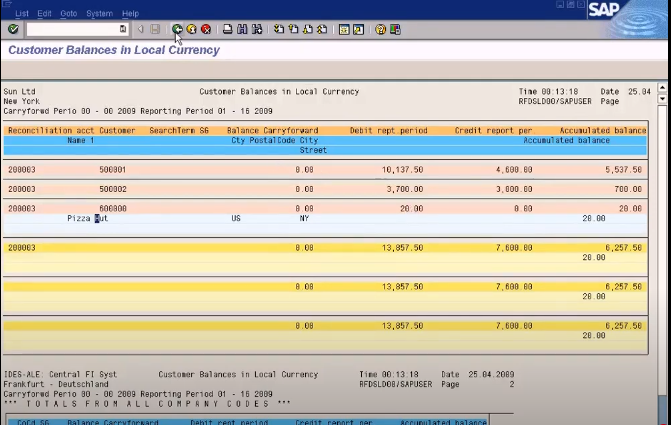Click the Street header label

[313, 150]
